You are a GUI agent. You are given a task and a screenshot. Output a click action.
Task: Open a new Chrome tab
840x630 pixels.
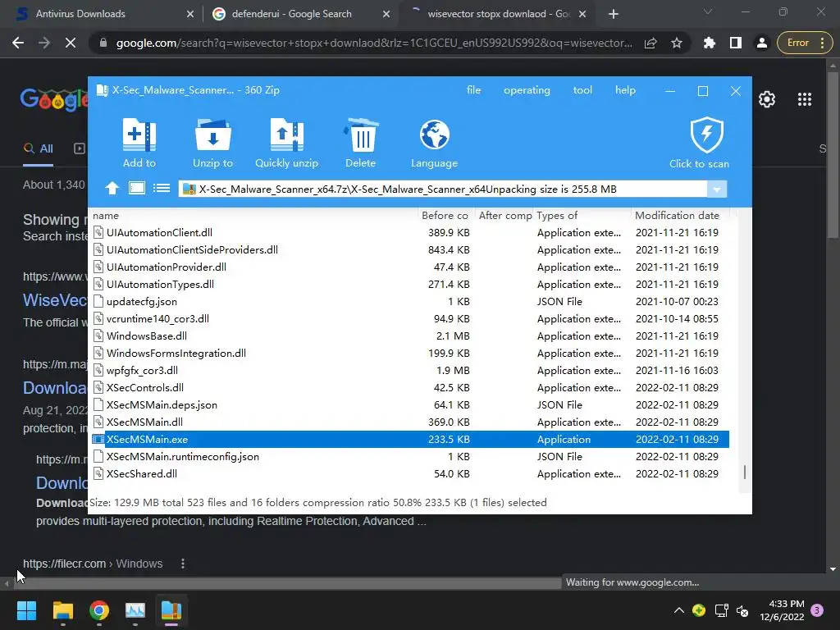coord(614,15)
